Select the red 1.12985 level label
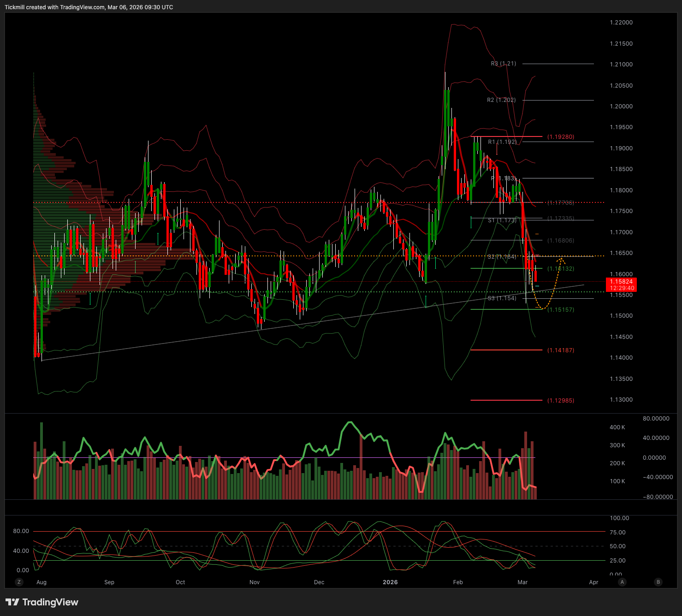682x616 pixels. (x=560, y=401)
